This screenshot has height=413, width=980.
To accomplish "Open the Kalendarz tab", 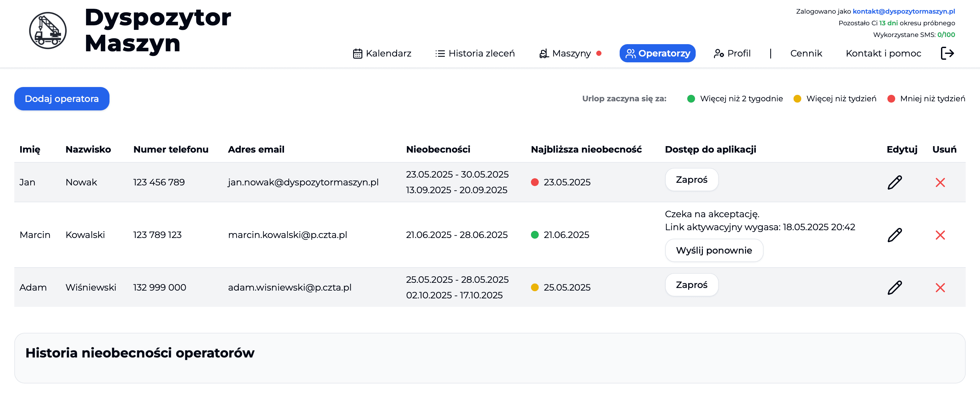I will point(382,53).
